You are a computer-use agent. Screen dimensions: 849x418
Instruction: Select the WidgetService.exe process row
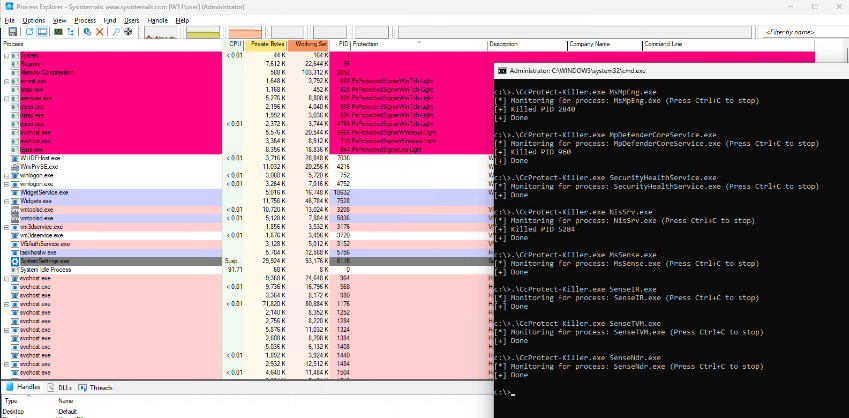247,192
